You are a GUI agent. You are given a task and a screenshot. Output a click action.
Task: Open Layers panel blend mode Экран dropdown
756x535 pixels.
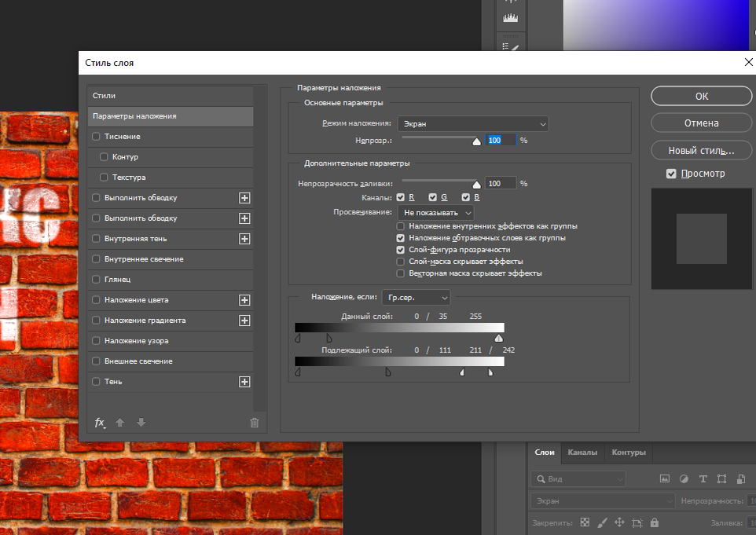[602, 500]
